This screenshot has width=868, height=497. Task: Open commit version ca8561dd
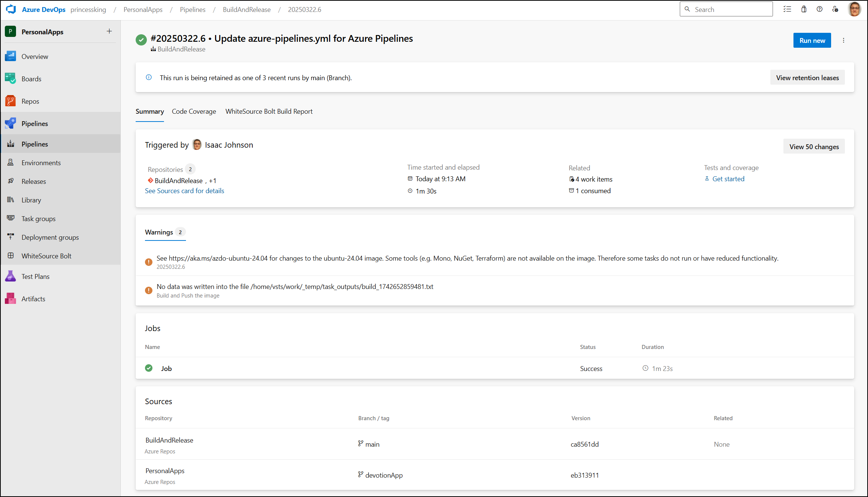tap(584, 444)
